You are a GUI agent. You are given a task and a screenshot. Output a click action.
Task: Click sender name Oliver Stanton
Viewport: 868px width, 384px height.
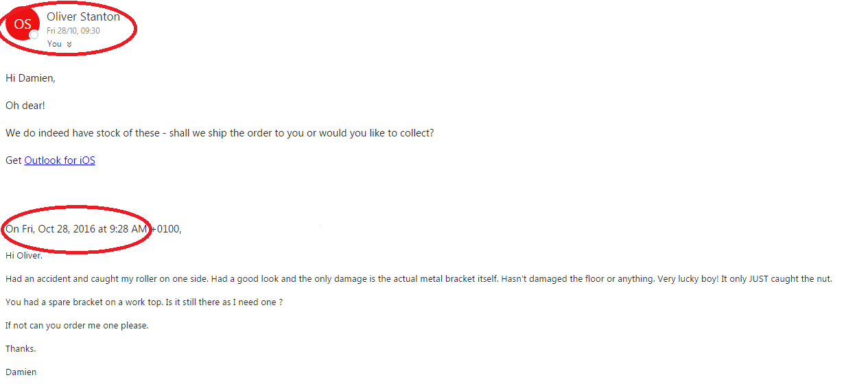click(x=83, y=16)
